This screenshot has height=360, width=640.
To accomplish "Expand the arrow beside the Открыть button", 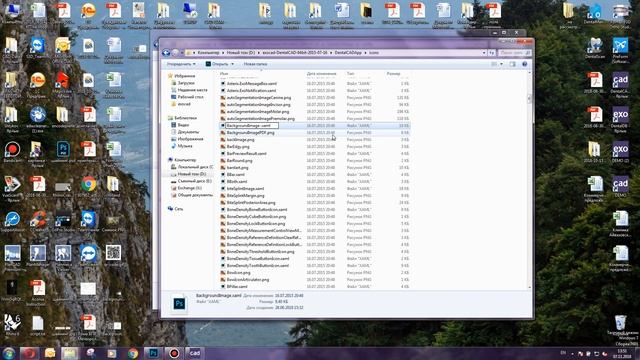I will click(232, 64).
